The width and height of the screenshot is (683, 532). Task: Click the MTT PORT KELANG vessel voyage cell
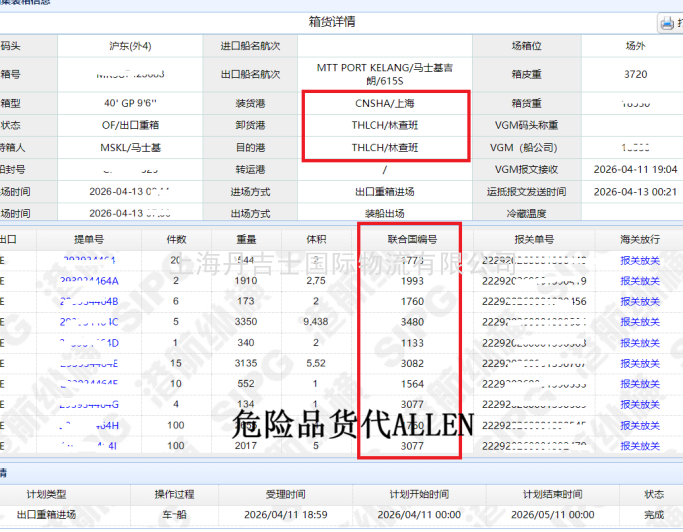click(385, 75)
